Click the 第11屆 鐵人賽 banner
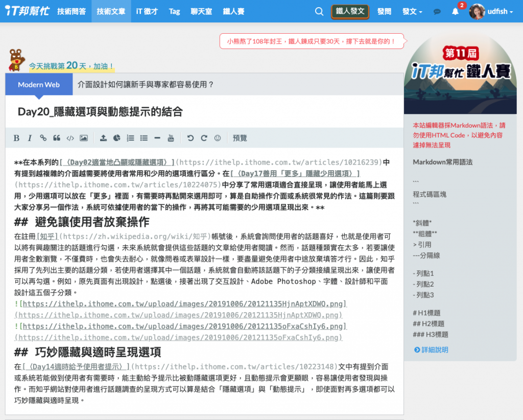The height and width of the screenshot is (420, 523). 460,74
